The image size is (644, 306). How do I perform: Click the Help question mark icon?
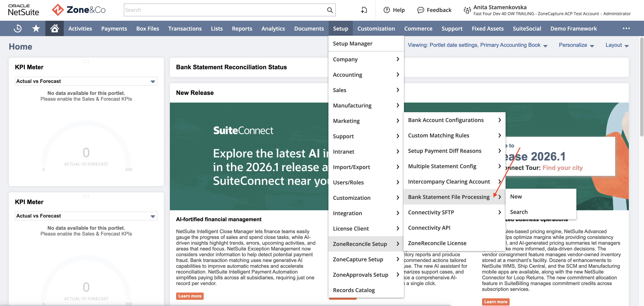coord(386,10)
